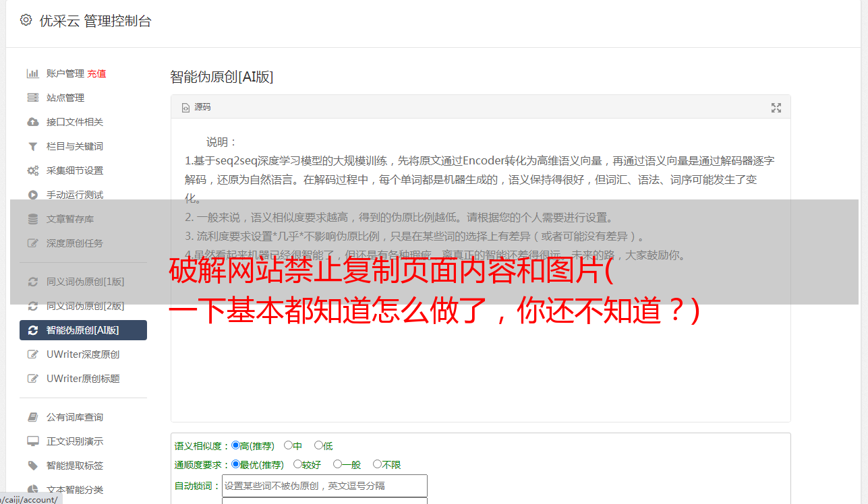868x504 pixels.
Task: Click the 自动锁词 input field
Action: (x=324, y=486)
